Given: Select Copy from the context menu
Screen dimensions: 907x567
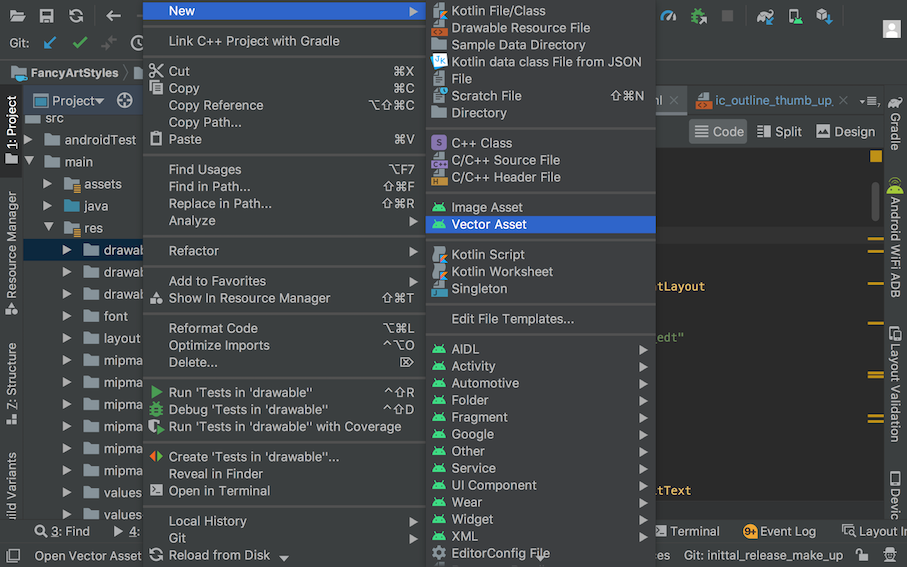Looking at the screenshot, I should (284, 88).
